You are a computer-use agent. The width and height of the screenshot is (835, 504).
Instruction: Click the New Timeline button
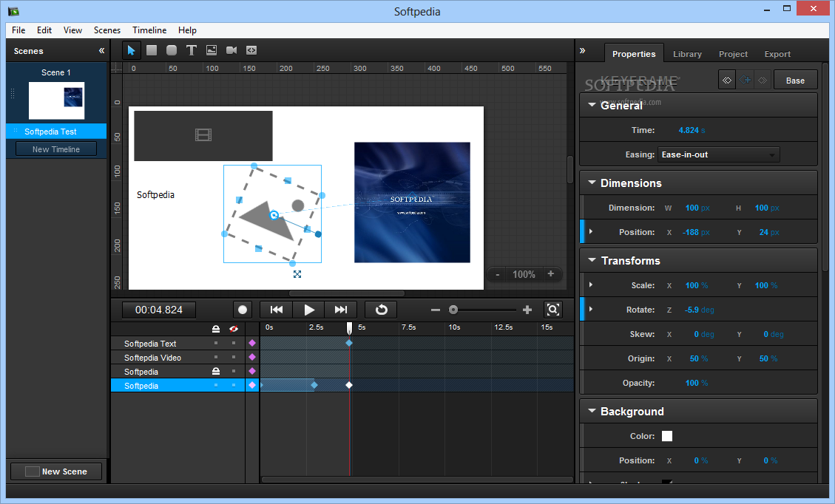[56, 149]
